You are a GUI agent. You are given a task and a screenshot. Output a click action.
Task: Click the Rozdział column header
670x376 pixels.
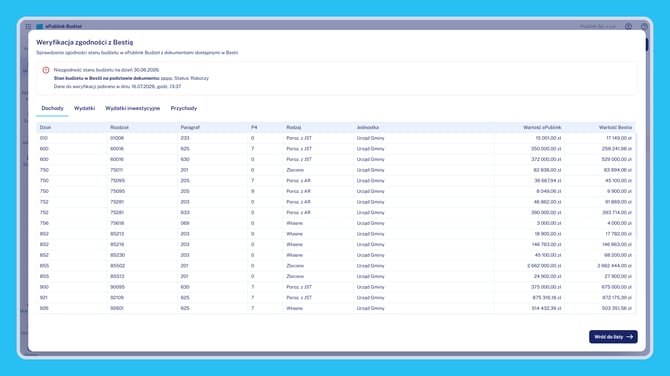[119, 127]
